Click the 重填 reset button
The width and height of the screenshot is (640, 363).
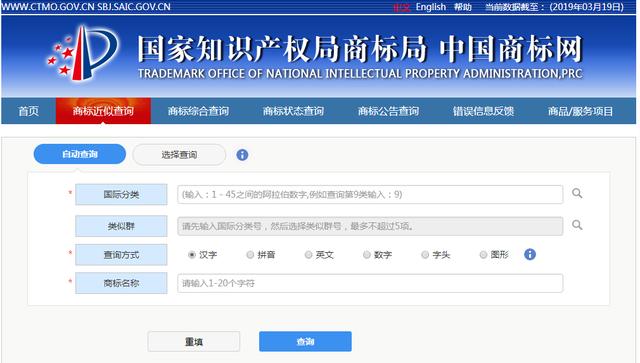coord(194,342)
